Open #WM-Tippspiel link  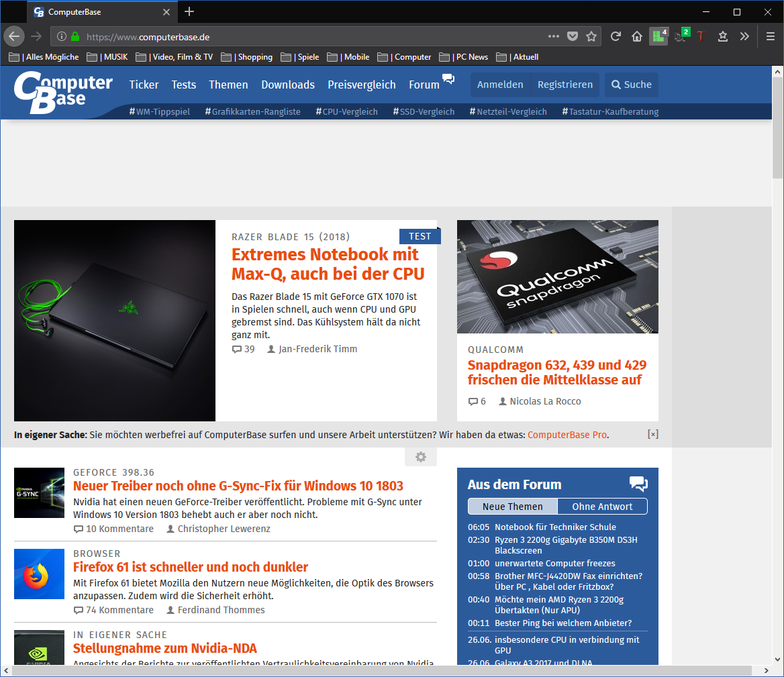160,112
